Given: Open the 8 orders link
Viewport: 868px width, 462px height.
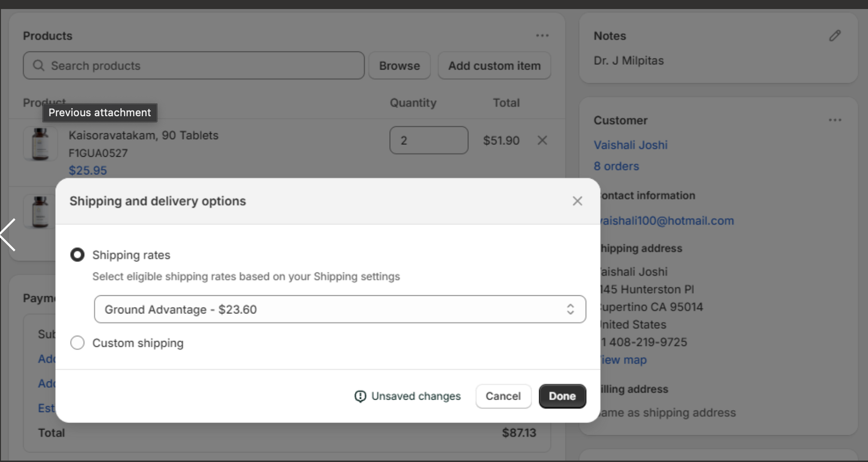Looking at the screenshot, I should (x=616, y=166).
